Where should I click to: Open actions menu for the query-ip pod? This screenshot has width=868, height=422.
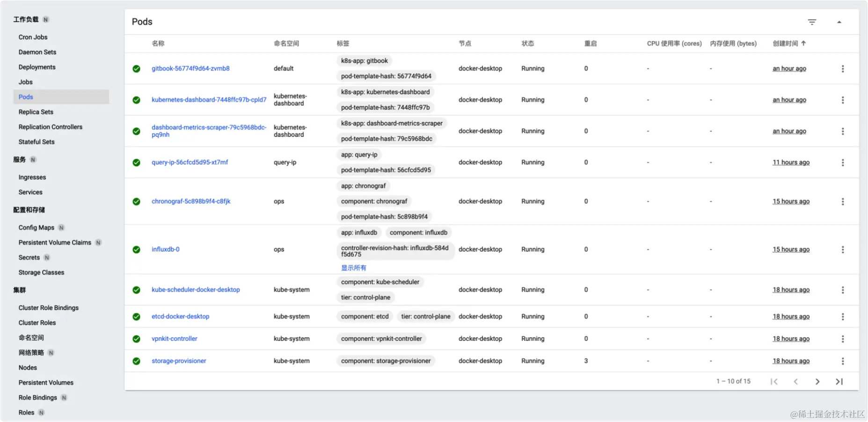[843, 163]
